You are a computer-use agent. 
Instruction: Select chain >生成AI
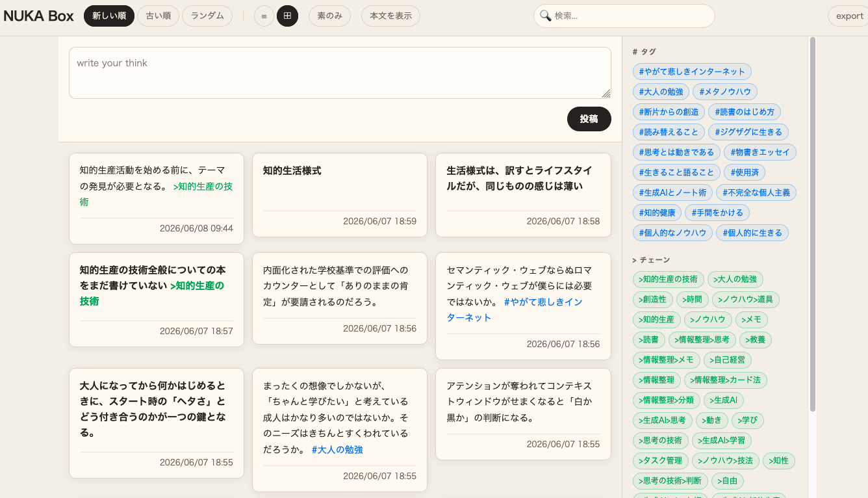point(724,400)
